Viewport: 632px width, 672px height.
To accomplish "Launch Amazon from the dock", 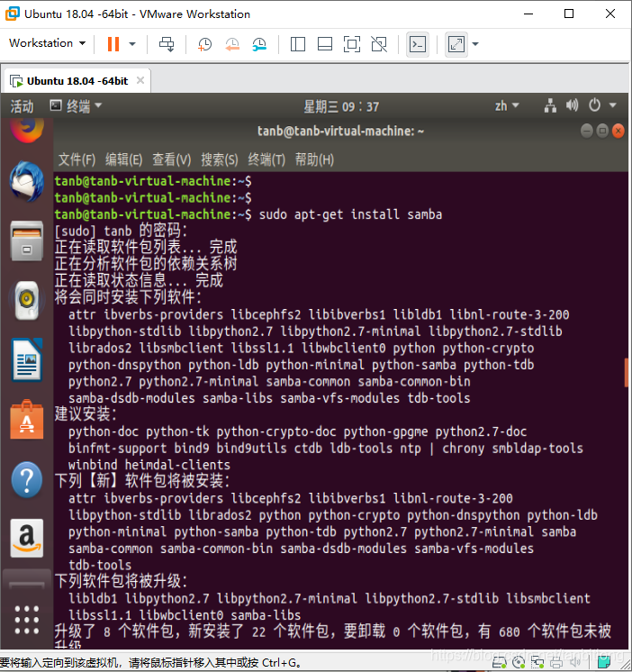I will coord(27,539).
